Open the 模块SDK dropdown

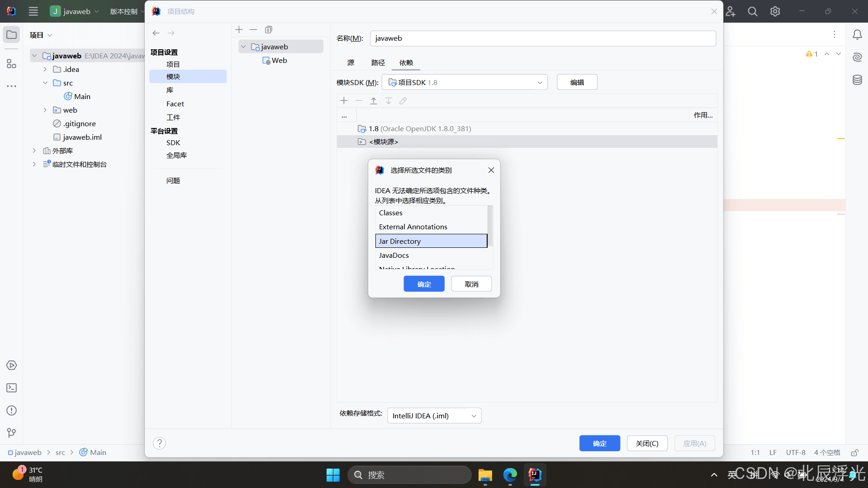pyautogui.click(x=465, y=82)
